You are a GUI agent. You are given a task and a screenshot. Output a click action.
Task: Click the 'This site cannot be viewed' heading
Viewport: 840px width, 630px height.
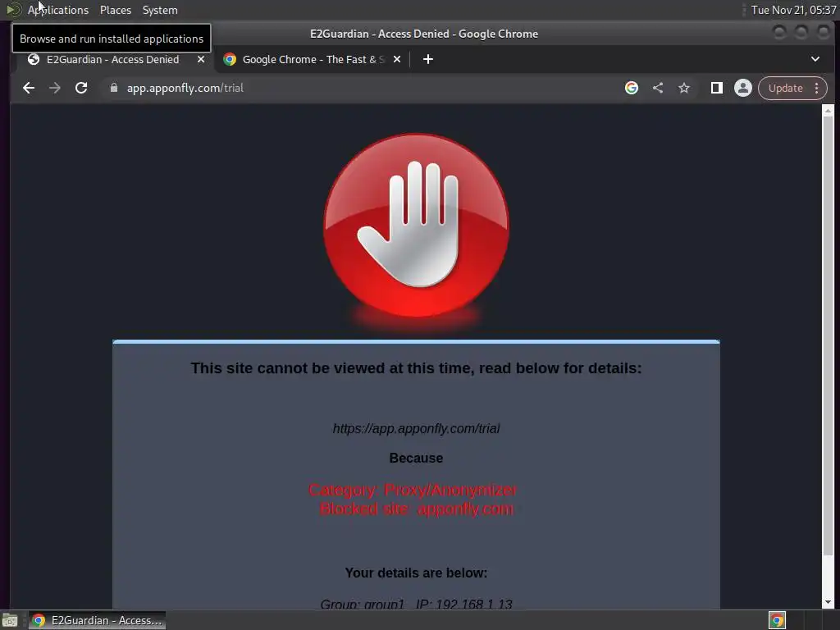click(416, 368)
